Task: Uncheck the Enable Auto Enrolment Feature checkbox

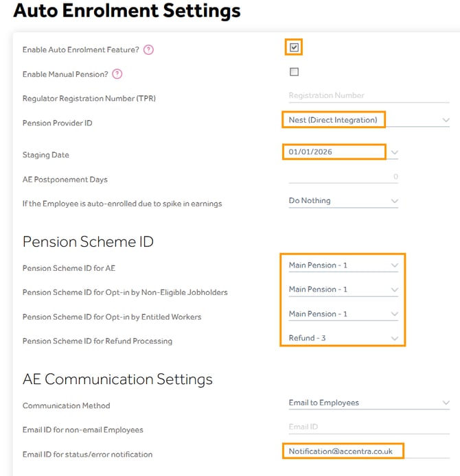Action: [294, 47]
